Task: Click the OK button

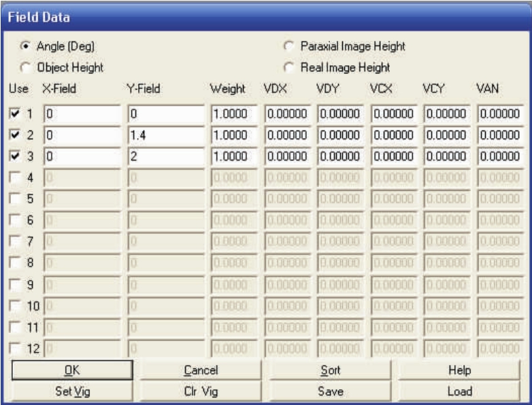Action: (x=72, y=370)
